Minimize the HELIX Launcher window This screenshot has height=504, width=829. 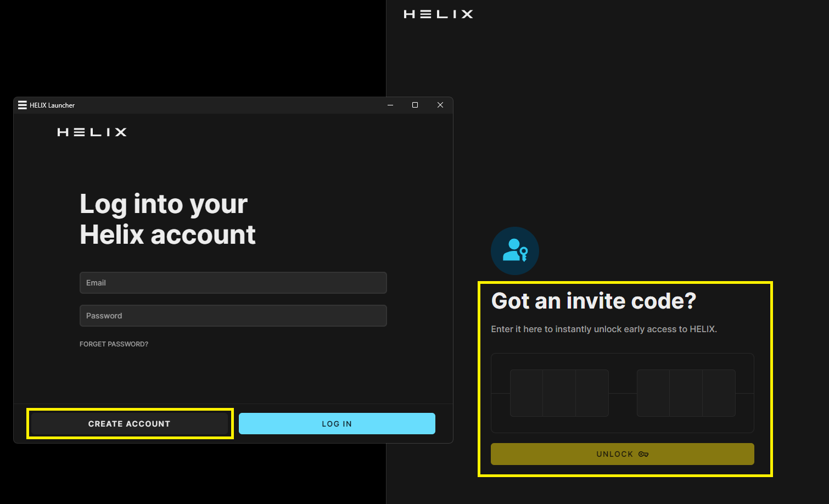click(x=390, y=105)
